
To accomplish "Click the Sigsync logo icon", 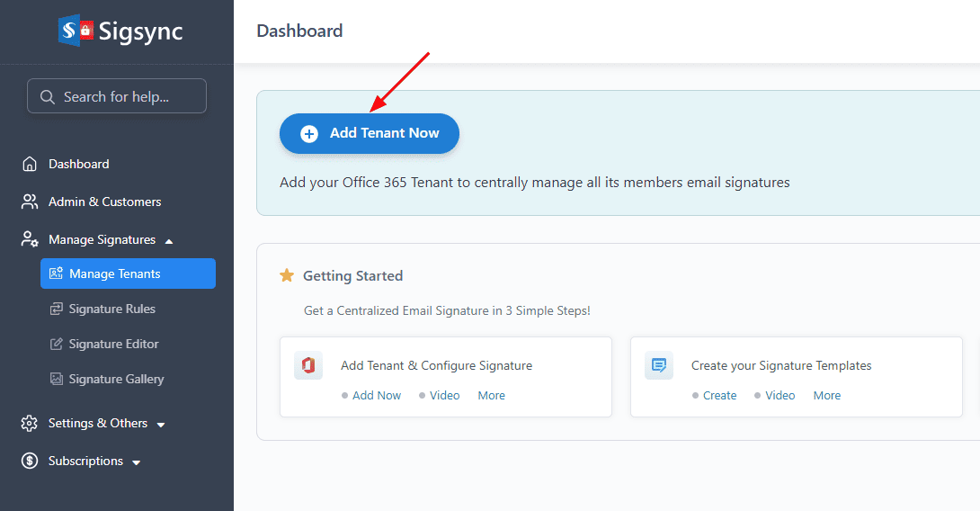I will [x=76, y=31].
